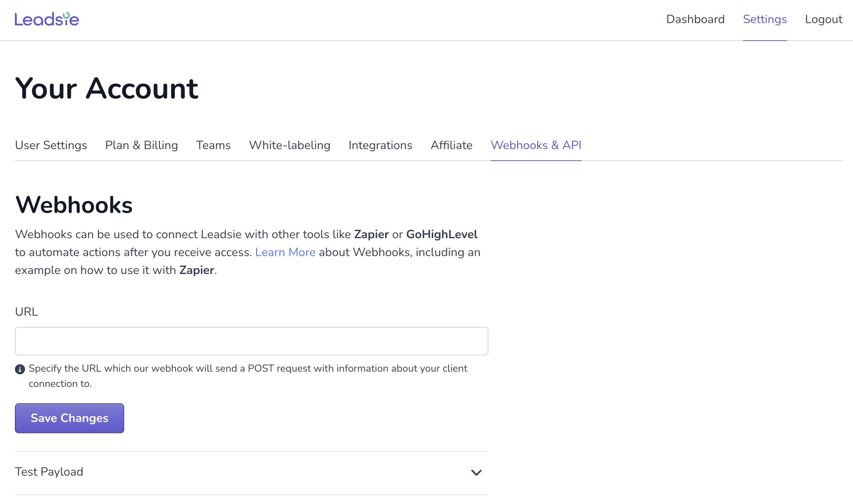The image size is (853, 504).
Task: Click the Webhooks section heading
Action: pyautogui.click(x=74, y=205)
